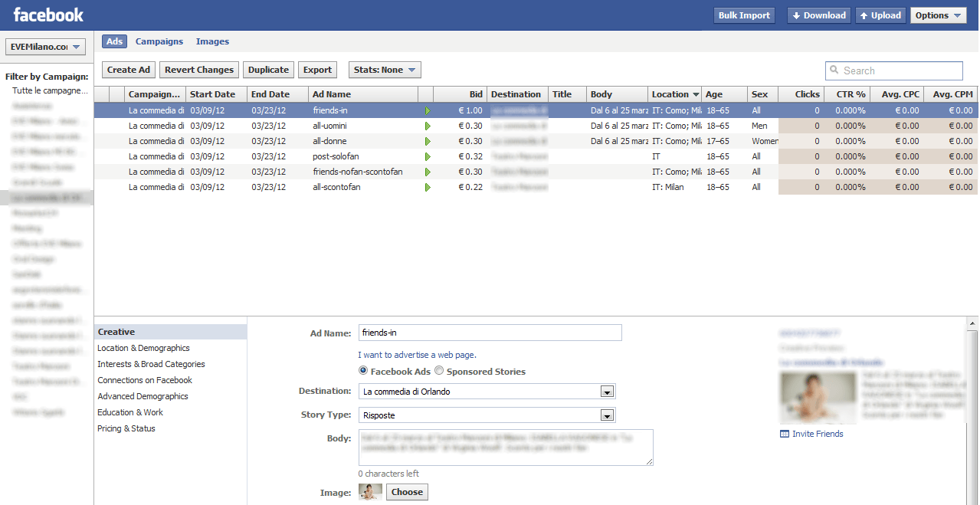Click in the Search field
Image resolution: width=980 pixels, height=505 pixels.
coord(894,71)
